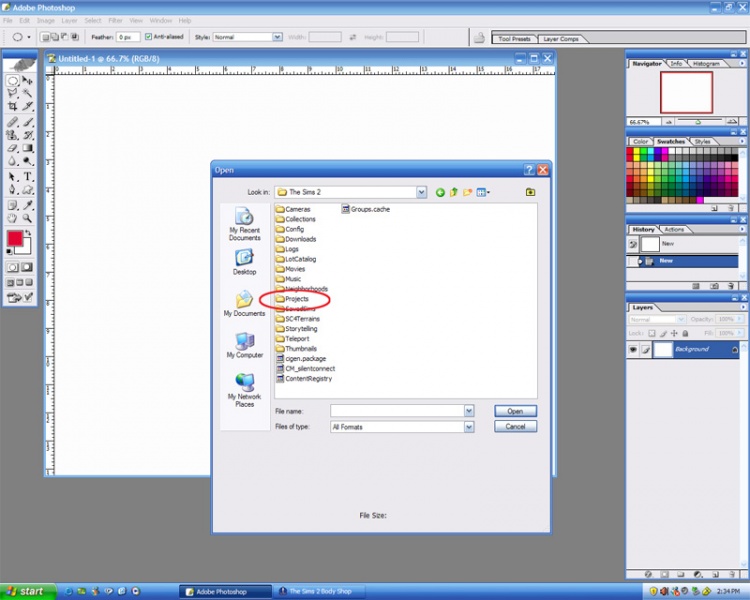Viewport: 750px width, 600px height.
Task: Select the Custom Shape tool
Action: click(x=27, y=189)
